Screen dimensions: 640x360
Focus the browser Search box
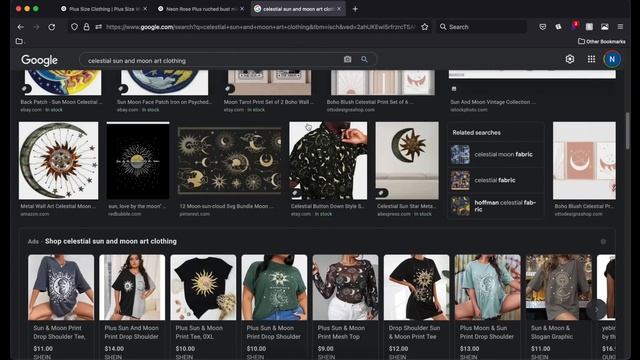pos(482,27)
